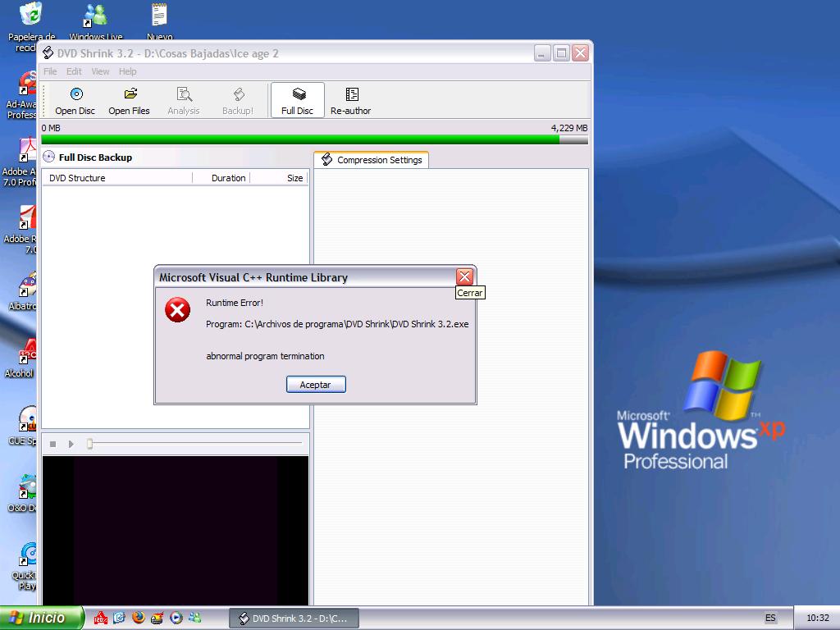
Task: Click the 'Runtime Error!' message text
Action: (x=234, y=303)
